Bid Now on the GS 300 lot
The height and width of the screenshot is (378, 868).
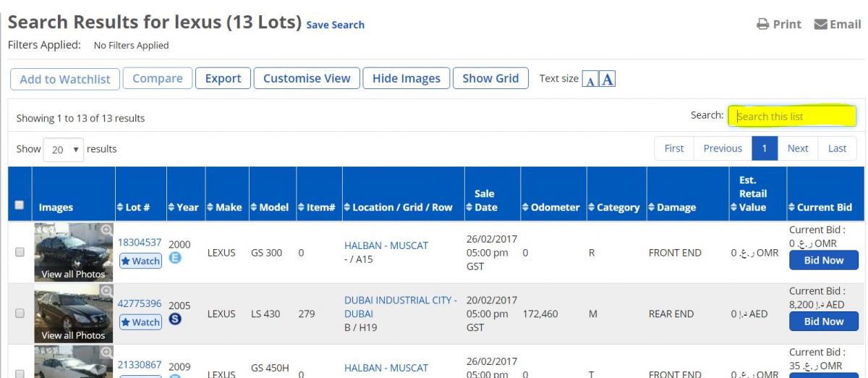point(823,260)
